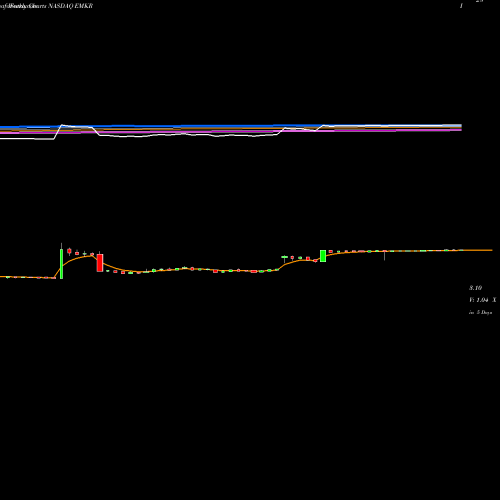Click the 3.10 price value label
Viewport: 500px width, 500px height.
tap(475, 288)
